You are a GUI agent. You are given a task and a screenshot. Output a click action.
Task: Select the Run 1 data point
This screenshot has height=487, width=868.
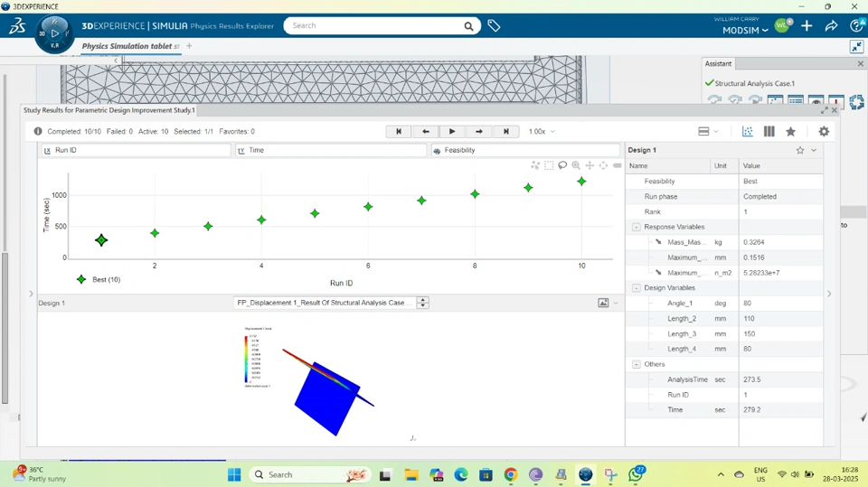(x=101, y=240)
